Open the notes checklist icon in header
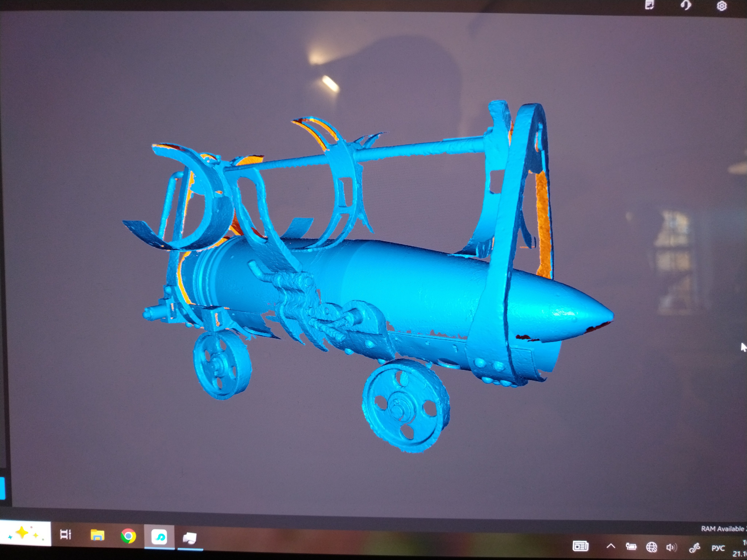Viewport: 747px width, 560px height. 650,5
